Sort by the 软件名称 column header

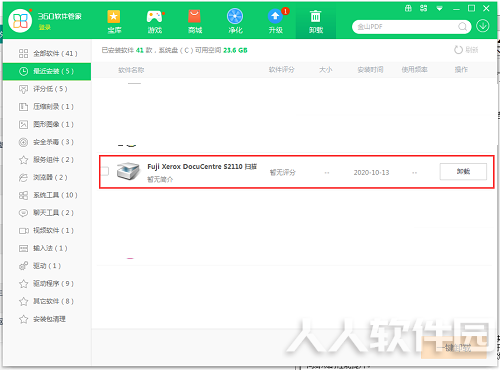pyautogui.click(x=131, y=70)
